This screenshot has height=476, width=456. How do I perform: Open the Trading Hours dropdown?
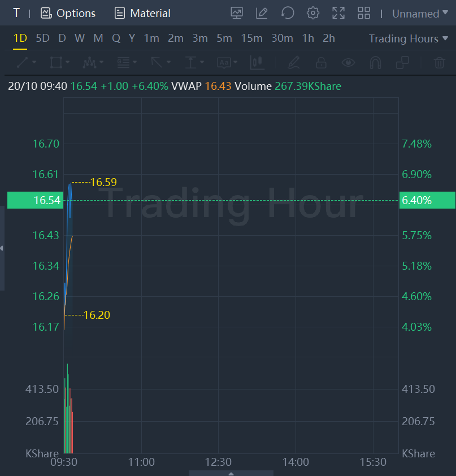(x=409, y=38)
